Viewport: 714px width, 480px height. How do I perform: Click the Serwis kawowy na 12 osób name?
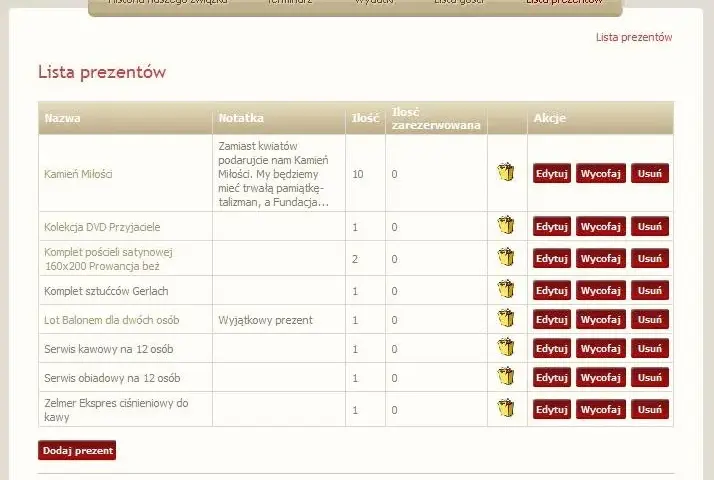pyautogui.click(x=108, y=349)
